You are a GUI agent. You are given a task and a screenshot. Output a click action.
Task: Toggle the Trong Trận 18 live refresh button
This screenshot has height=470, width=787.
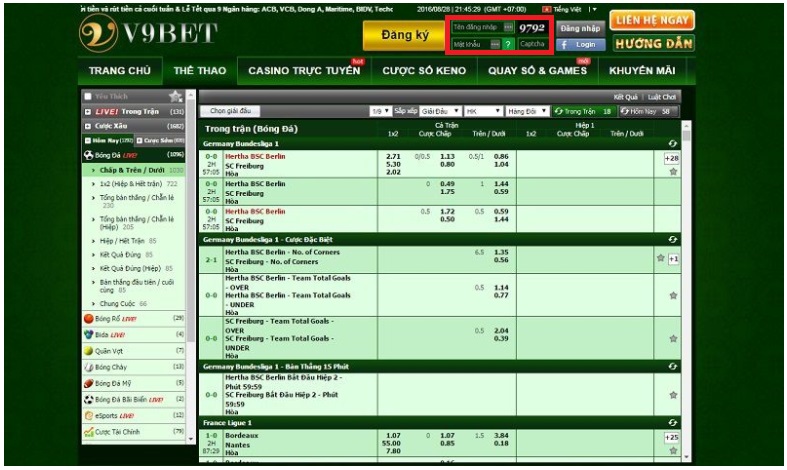point(583,111)
